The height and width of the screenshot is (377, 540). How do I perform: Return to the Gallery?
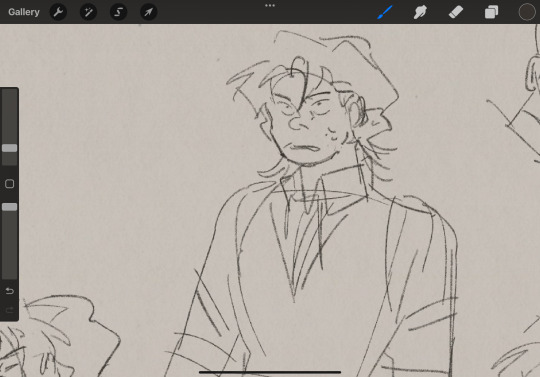[x=24, y=12]
